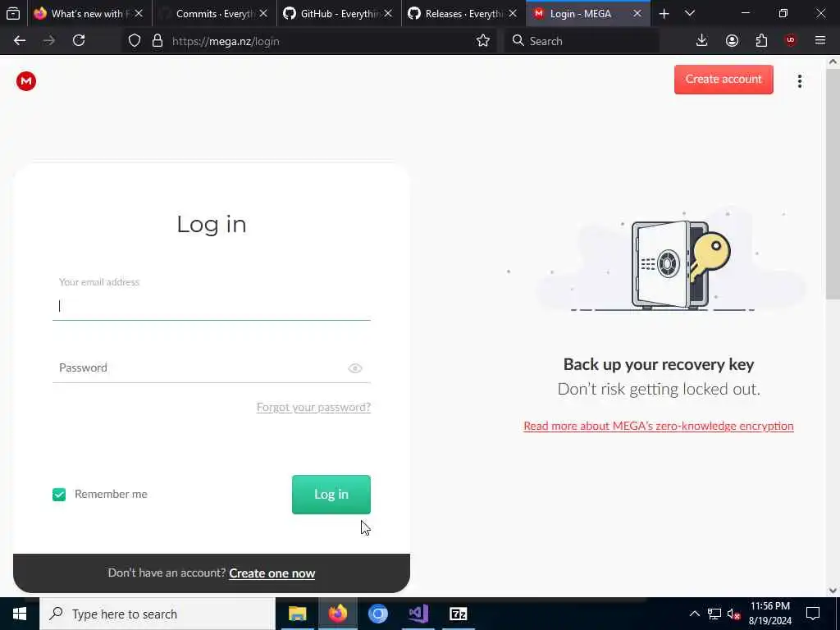The image size is (840, 630).
Task: Click the muted volume tray icon
Action: coord(734,614)
